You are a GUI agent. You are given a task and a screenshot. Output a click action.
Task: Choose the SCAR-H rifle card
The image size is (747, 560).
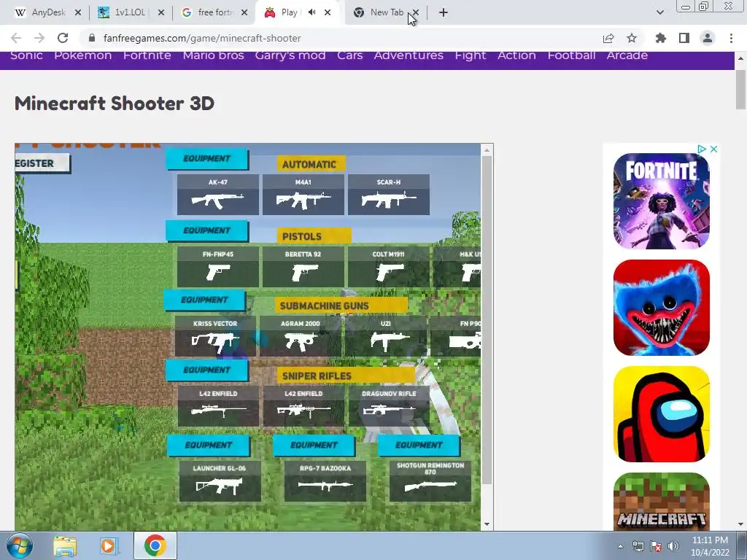(388, 194)
